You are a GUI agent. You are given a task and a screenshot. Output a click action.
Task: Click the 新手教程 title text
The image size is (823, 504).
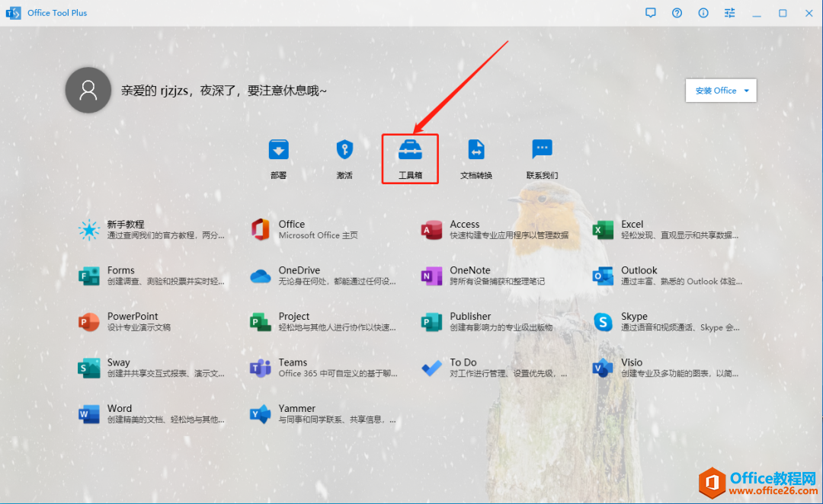(x=126, y=224)
